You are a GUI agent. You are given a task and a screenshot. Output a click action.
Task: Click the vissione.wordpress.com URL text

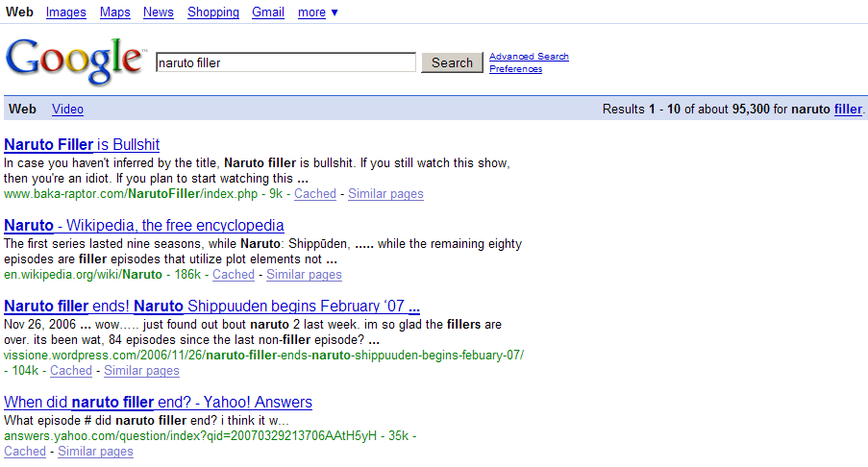tap(263, 356)
